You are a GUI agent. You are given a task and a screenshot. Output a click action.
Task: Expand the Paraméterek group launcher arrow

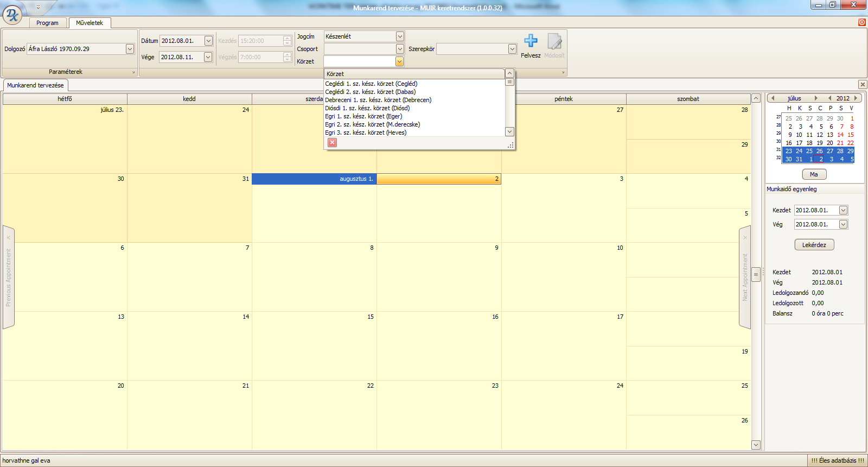pos(133,72)
